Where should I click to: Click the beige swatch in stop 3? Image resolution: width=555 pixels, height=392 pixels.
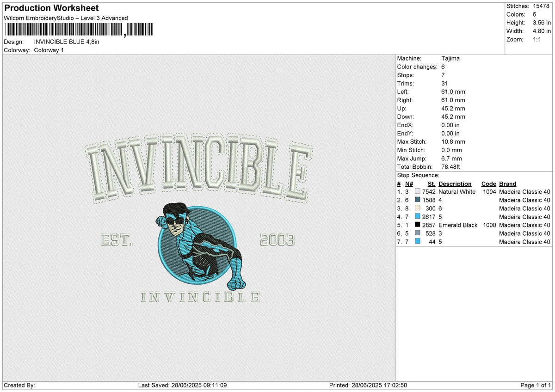coord(418,208)
